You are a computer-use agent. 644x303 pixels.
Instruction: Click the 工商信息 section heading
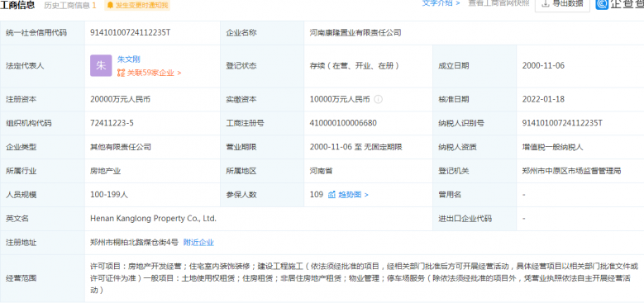(x=18, y=5)
